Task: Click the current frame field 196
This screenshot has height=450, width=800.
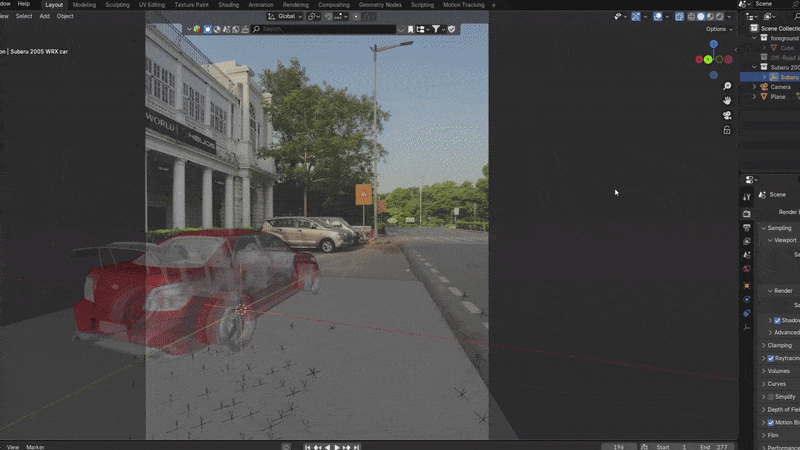Action: click(x=618, y=447)
